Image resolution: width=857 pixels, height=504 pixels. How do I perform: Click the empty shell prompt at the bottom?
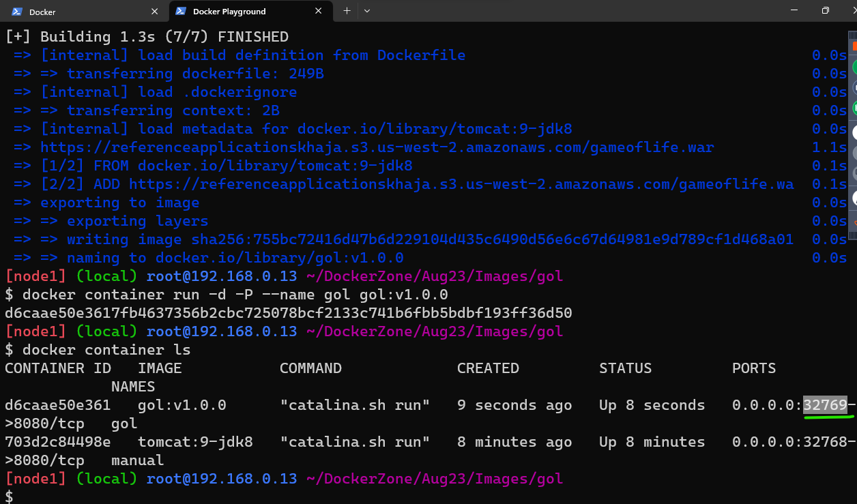coord(10,496)
